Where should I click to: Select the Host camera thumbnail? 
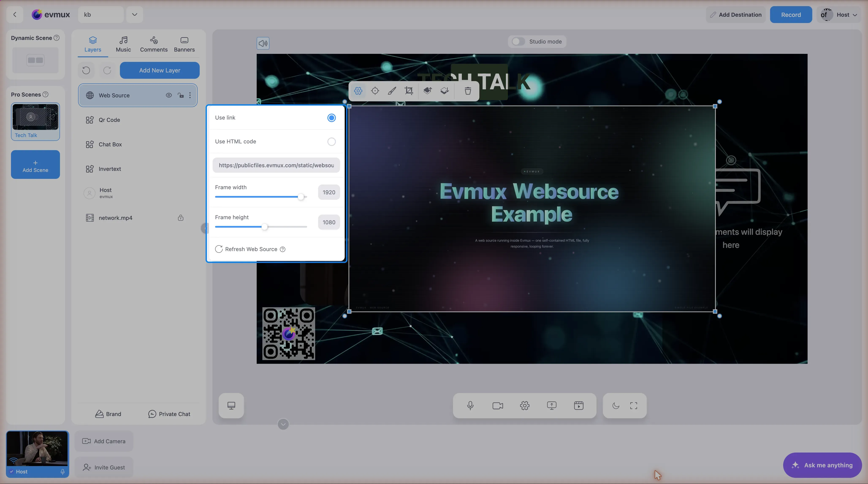point(37,454)
